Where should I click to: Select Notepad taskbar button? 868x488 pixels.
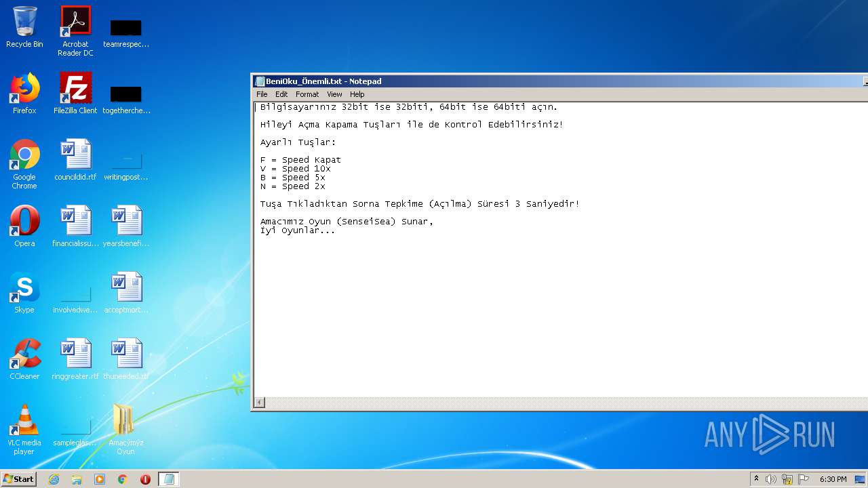point(169,479)
